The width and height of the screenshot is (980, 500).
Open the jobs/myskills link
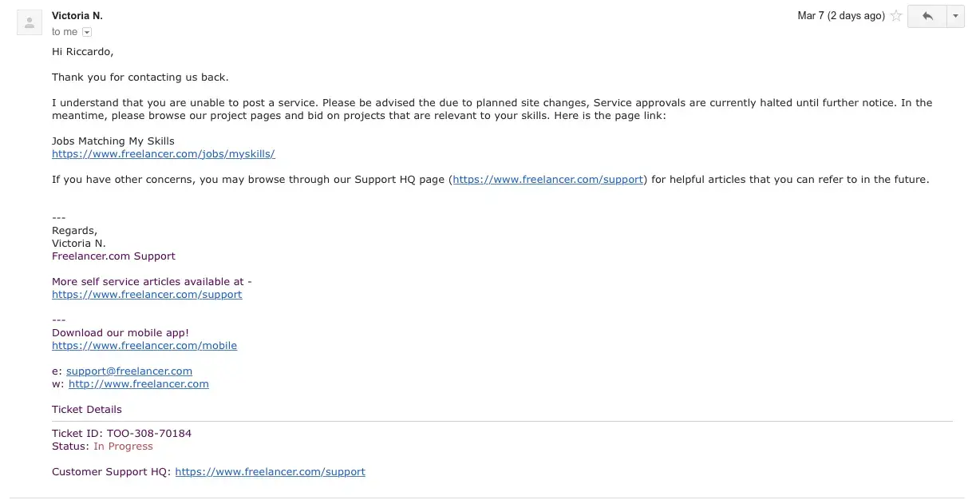pos(164,154)
